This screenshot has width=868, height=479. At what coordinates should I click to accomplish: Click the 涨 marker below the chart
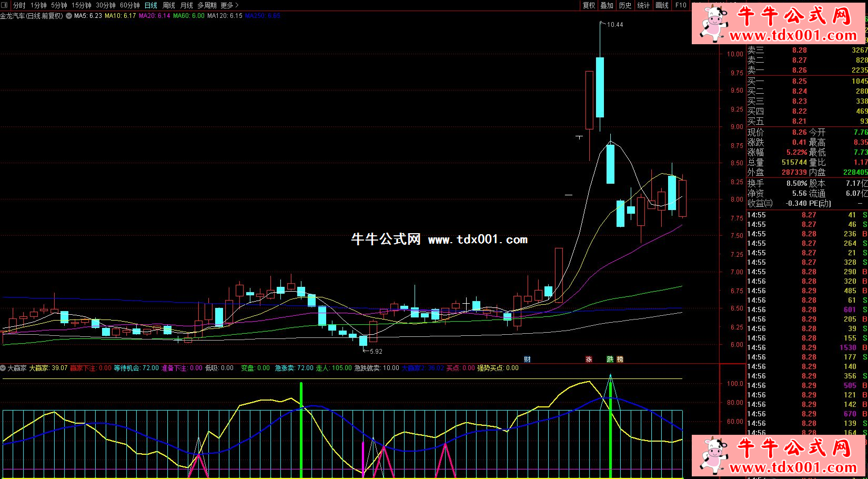(589, 360)
